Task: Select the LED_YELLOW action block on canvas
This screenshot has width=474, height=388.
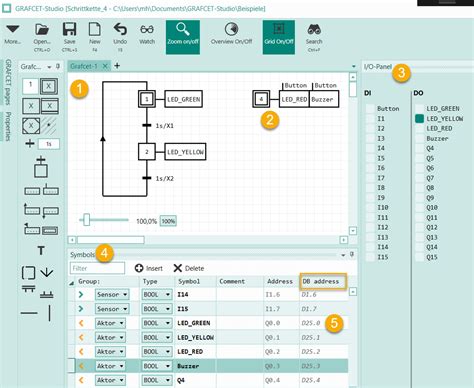Action: pos(185,152)
